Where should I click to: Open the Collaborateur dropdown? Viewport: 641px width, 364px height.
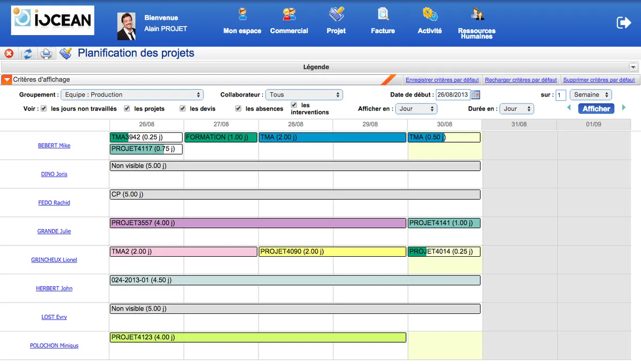point(303,94)
